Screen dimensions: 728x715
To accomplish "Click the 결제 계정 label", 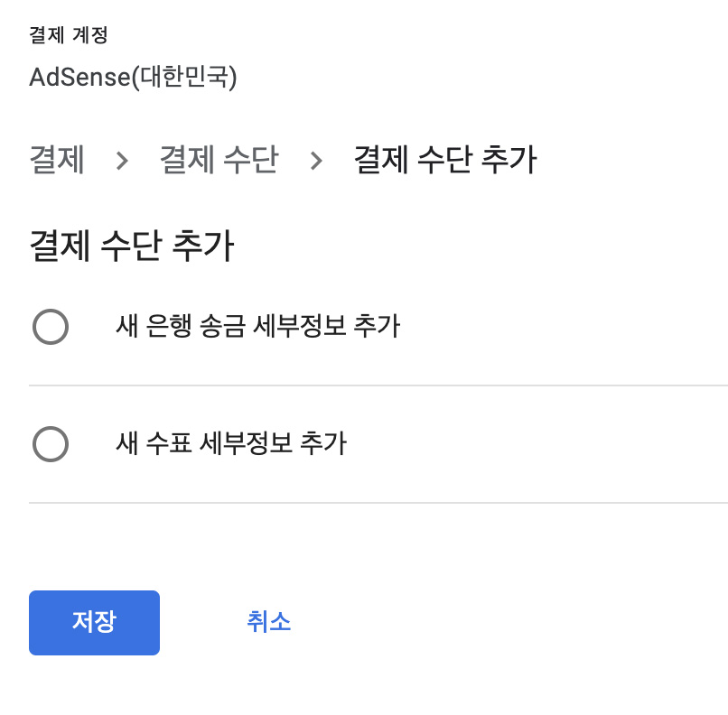I will 67,35.
